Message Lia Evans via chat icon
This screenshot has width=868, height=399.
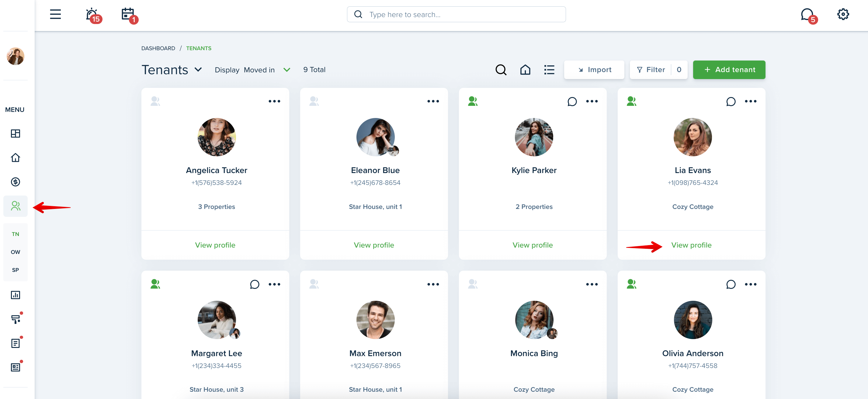pyautogui.click(x=731, y=102)
